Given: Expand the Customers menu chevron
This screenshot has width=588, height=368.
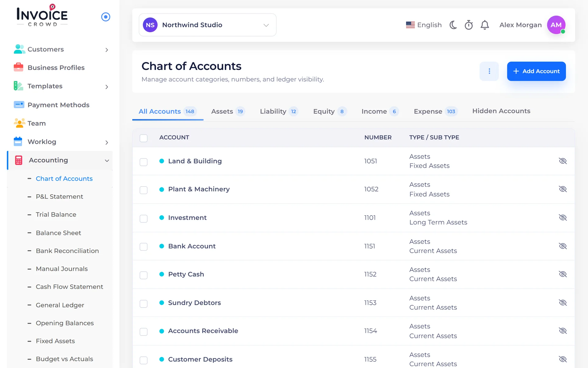Looking at the screenshot, I should pyautogui.click(x=107, y=50).
